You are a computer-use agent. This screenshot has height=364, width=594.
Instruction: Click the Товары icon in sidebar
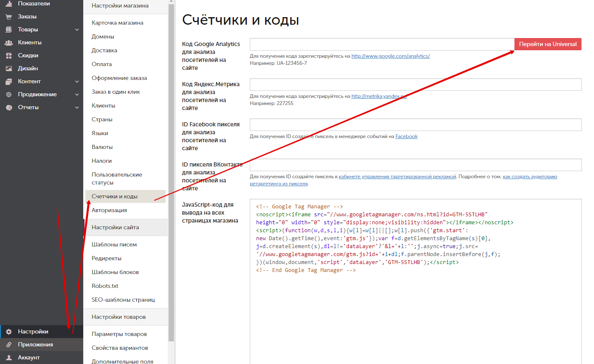coord(9,30)
